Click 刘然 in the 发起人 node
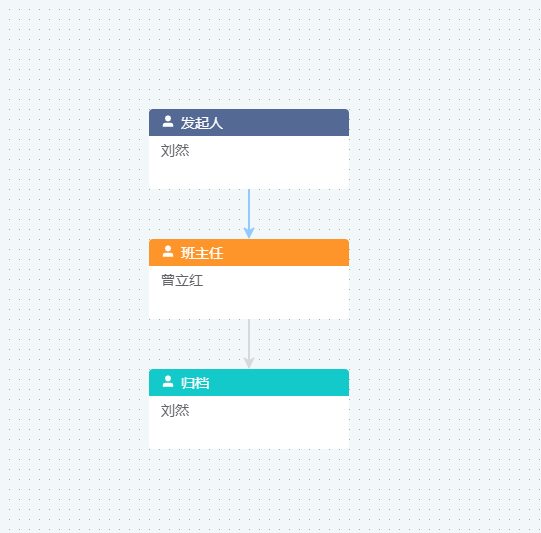Screen dimensions: 541x533 [175, 151]
